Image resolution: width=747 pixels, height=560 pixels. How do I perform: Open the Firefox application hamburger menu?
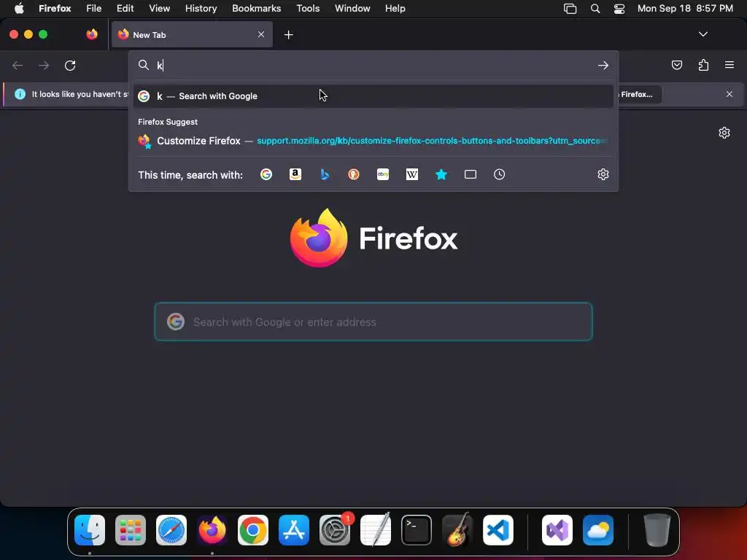[729, 65]
